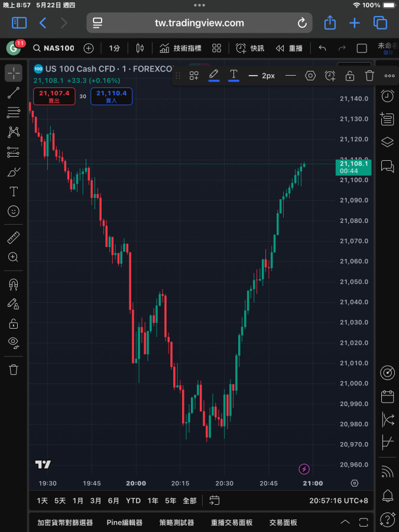Change the text color in floating toolbar
Image resolution: width=399 pixels, height=532 pixels.
(x=233, y=75)
